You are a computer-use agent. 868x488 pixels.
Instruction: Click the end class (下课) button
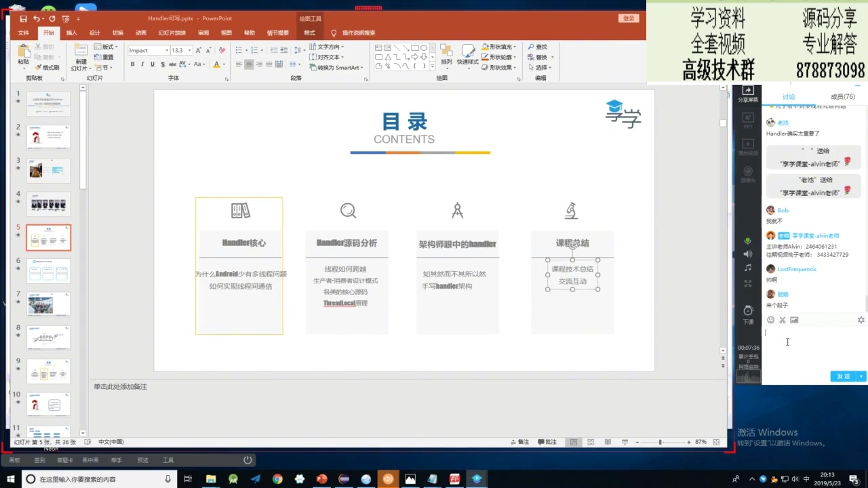(748, 314)
